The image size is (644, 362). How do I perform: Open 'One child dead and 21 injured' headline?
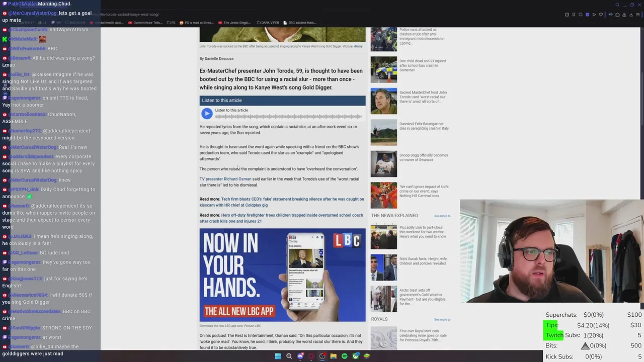point(423,65)
